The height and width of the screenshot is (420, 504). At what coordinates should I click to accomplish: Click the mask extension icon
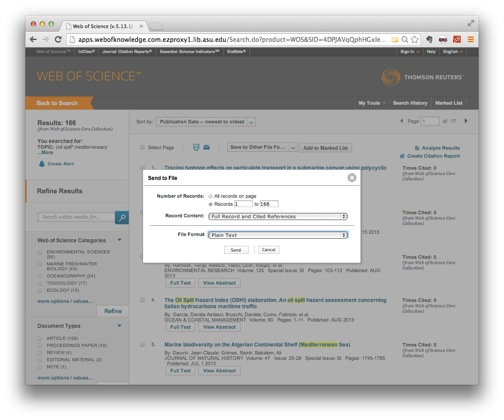coord(443,40)
